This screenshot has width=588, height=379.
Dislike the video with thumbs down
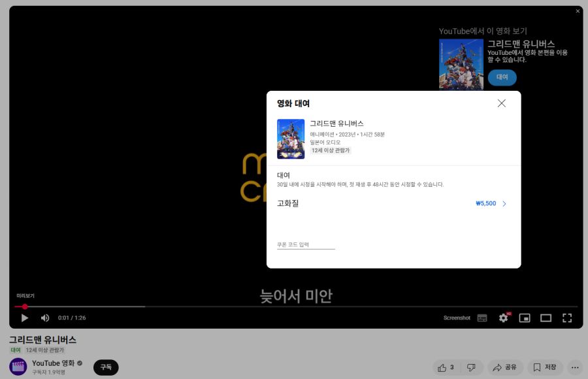472,367
